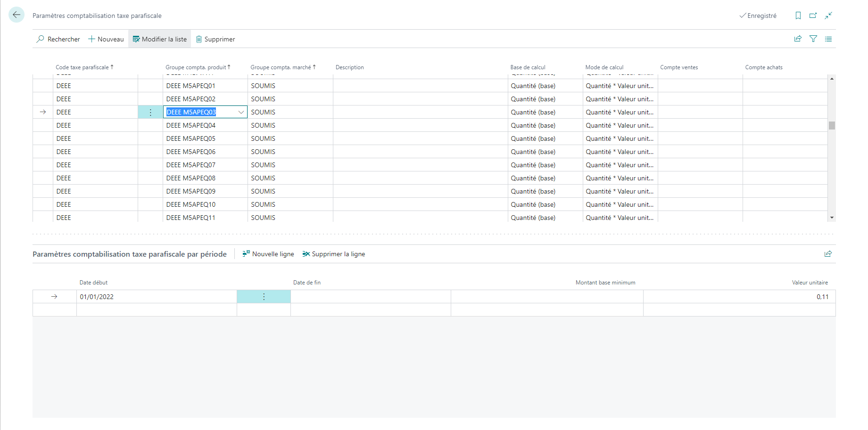Click the Mode de calcul column header

604,67
